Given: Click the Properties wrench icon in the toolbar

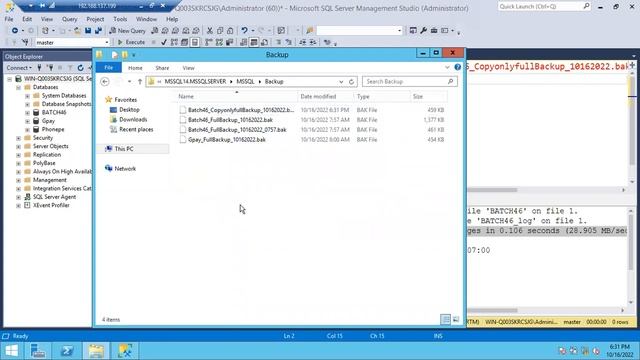Looking at the screenshot, I should click(x=423, y=31).
